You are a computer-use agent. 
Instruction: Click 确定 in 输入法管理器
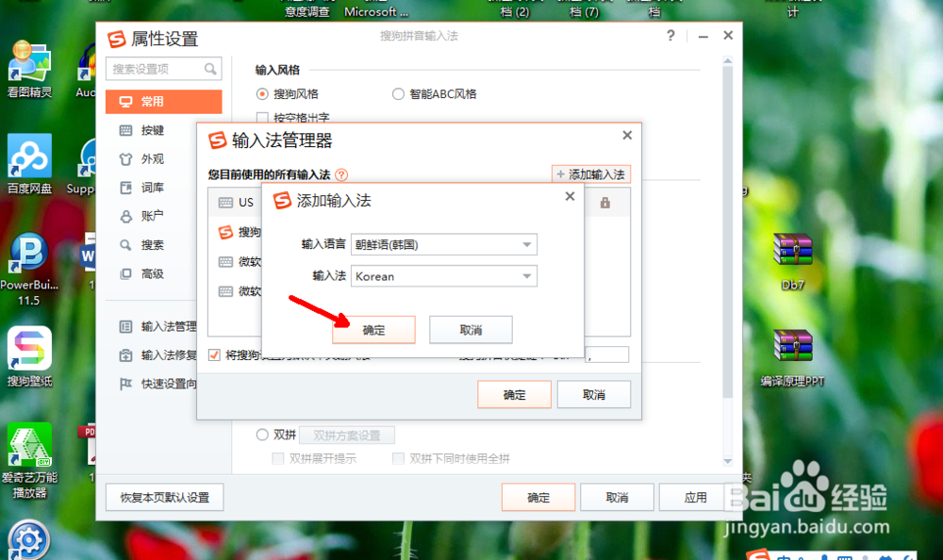tap(514, 395)
